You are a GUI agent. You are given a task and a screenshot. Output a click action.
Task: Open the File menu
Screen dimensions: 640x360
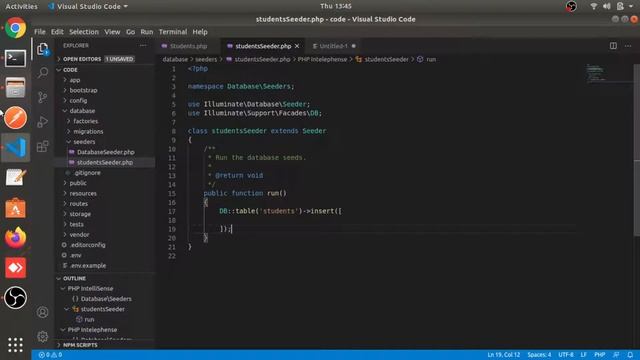point(40,32)
